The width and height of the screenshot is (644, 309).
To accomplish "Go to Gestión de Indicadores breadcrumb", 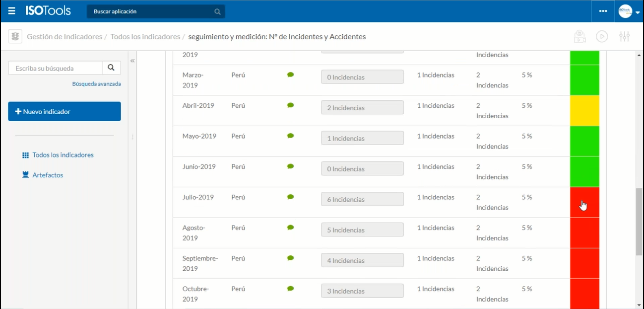I will coord(64,37).
